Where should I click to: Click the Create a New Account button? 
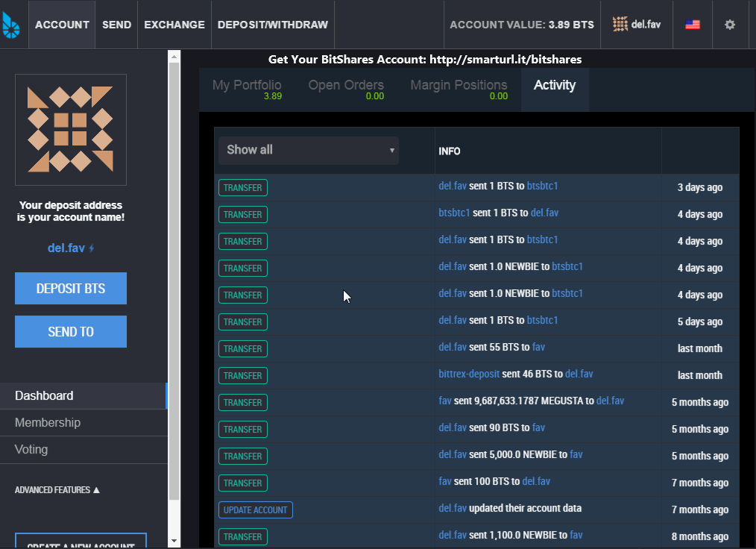[81, 541]
